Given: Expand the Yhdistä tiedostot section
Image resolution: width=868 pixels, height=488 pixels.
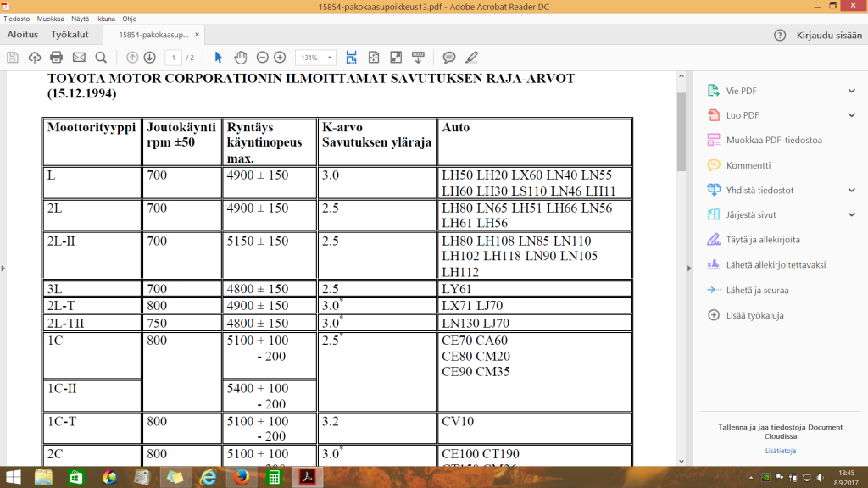Looking at the screenshot, I should point(851,190).
